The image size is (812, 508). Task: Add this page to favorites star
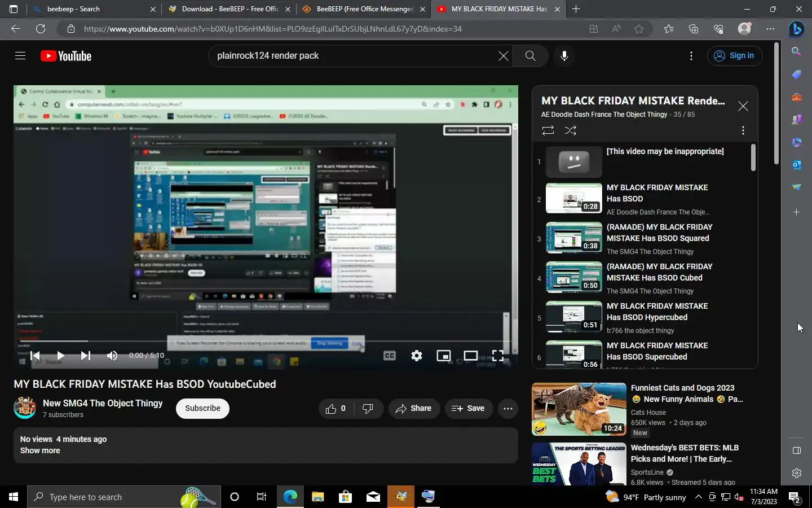point(639,29)
